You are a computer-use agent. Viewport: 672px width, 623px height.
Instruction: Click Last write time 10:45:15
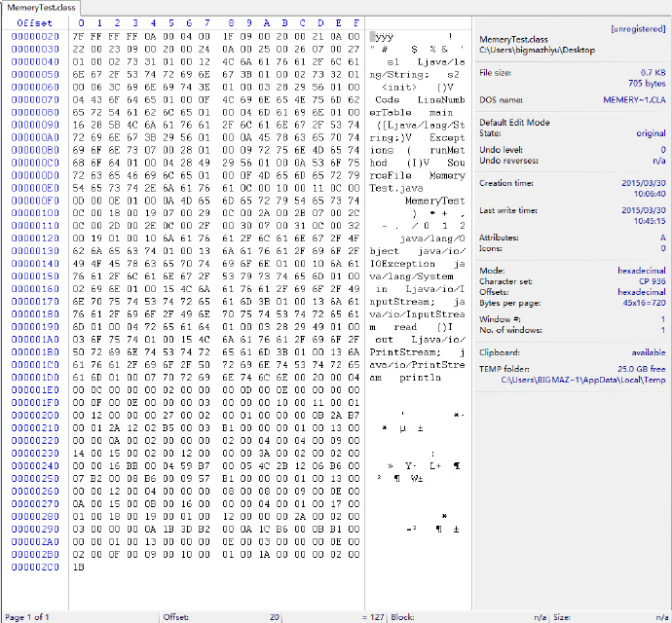650,221
